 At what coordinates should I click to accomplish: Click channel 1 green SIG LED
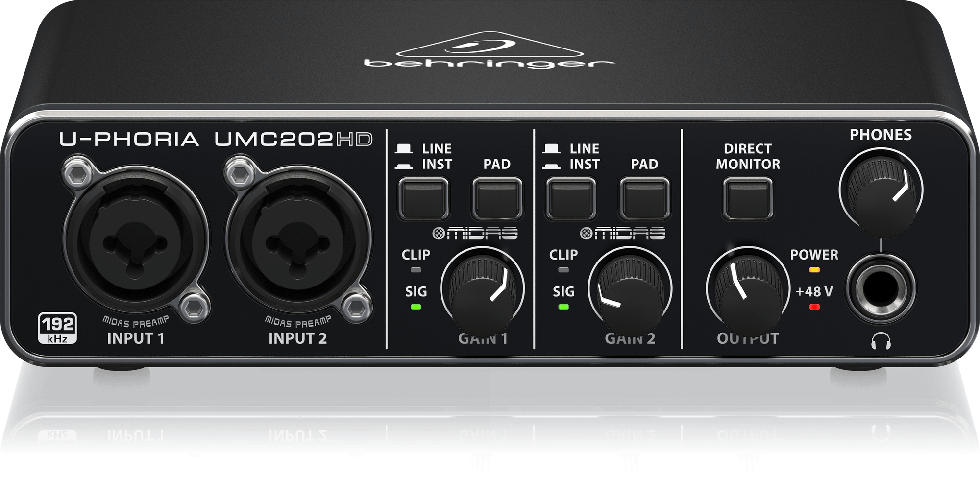(416, 307)
